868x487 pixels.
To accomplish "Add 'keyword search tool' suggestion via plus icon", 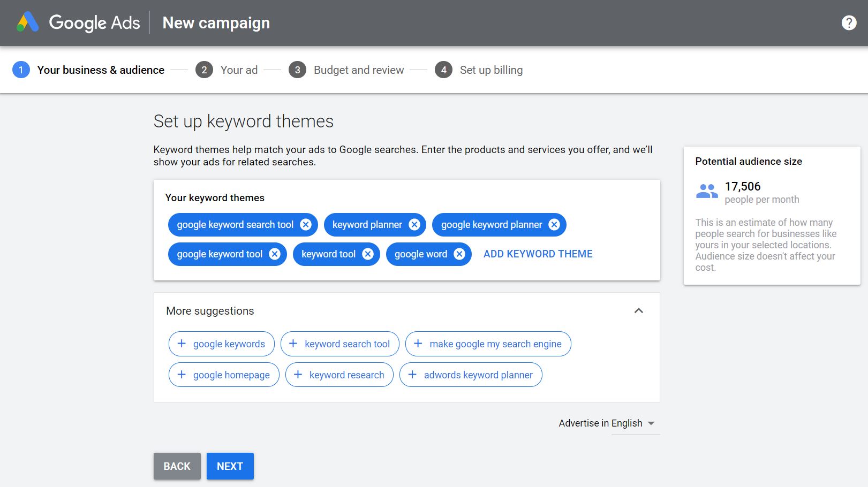I will 293,344.
